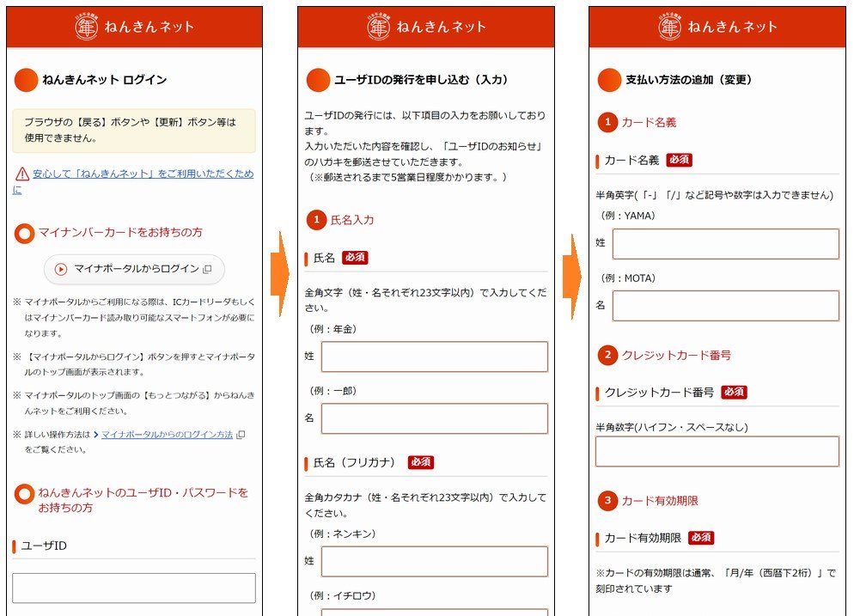
Task: Select the フリガナ 姓 field (例:ネンキン)
Action: tap(434, 562)
